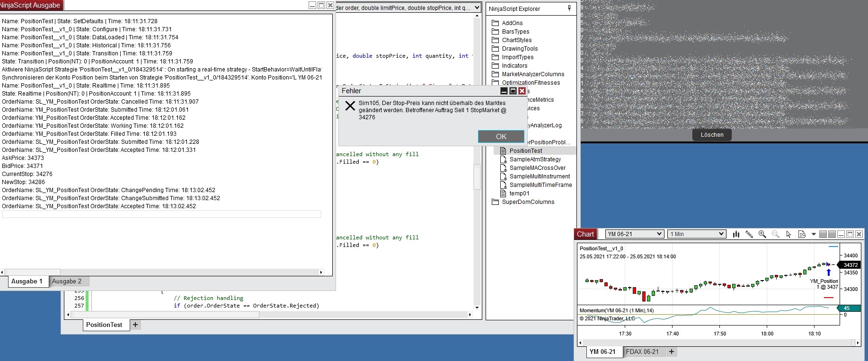This screenshot has width=868, height=361.
Task: Click OK in the Fehler dialog
Action: click(501, 137)
